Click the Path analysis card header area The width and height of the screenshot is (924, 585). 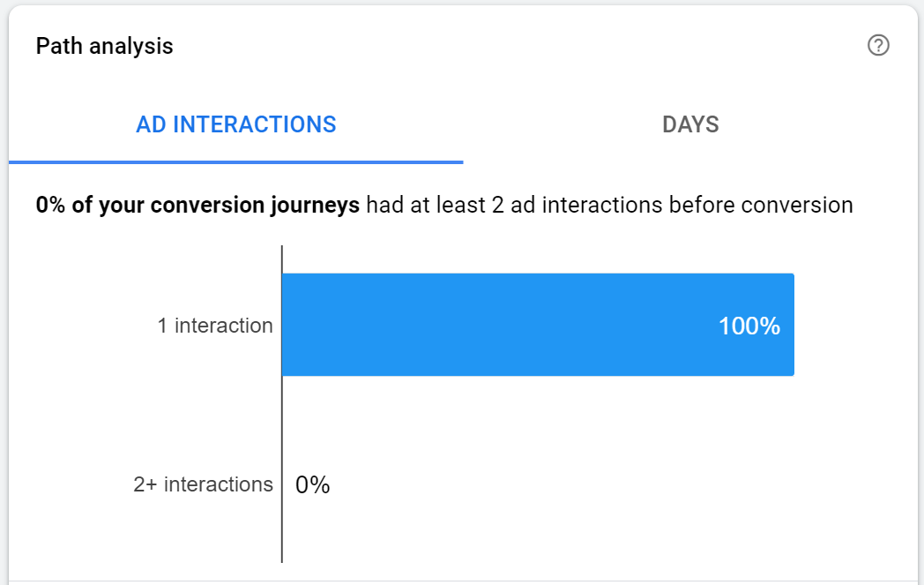point(441,46)
